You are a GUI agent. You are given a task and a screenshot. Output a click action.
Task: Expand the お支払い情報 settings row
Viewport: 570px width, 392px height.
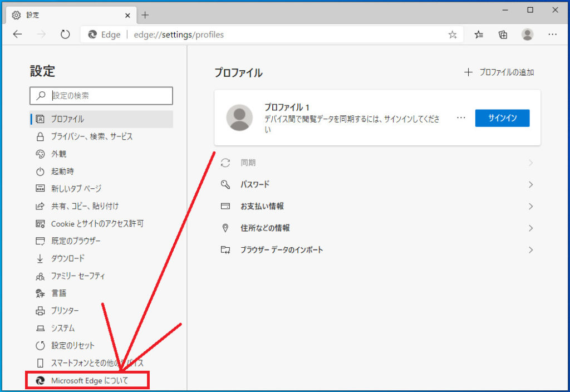pos(377,206)
